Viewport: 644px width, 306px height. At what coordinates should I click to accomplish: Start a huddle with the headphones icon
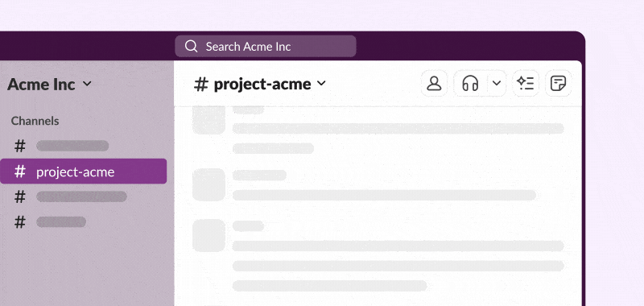click(x=470, y=84)
